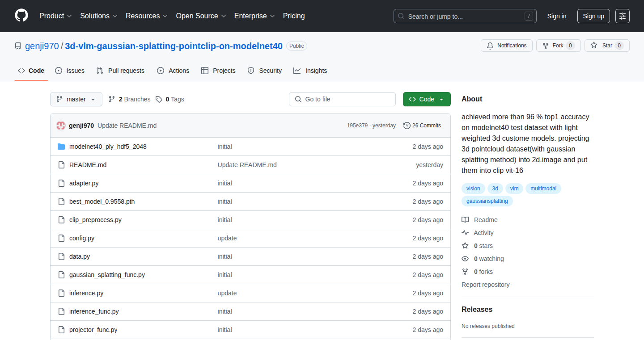Open the master branch dropdown
This screenshot has width=644, height=340.
click(x=76, y=99)
